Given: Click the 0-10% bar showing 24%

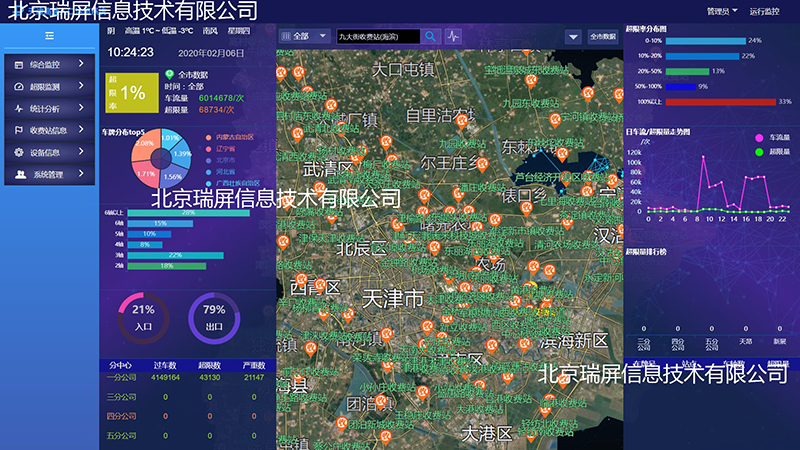Looking at the screenshot, I should [706, 41].
